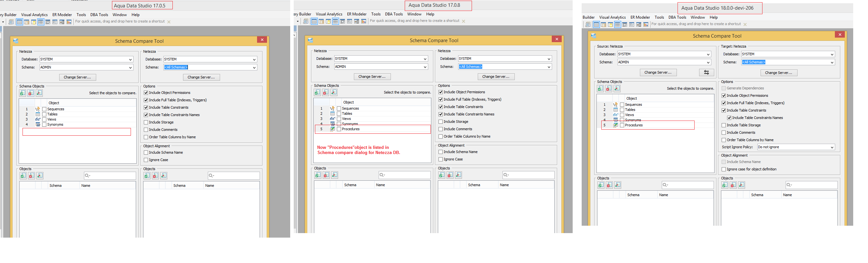This screenshot has height=263, width=868.
Task: Toggle Ignore case for object definition, 18.0.0 window
Action: (724, 169)
